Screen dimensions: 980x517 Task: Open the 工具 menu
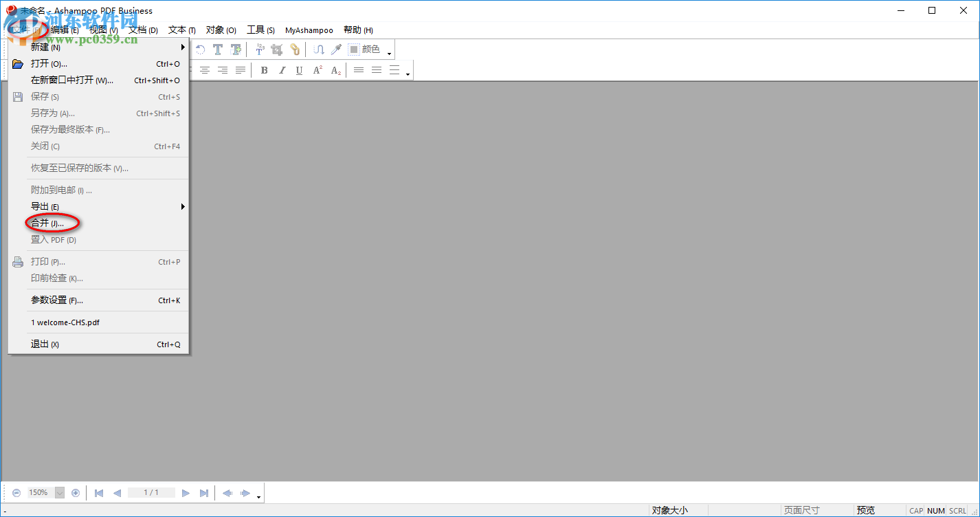click(x=261, y=30)
